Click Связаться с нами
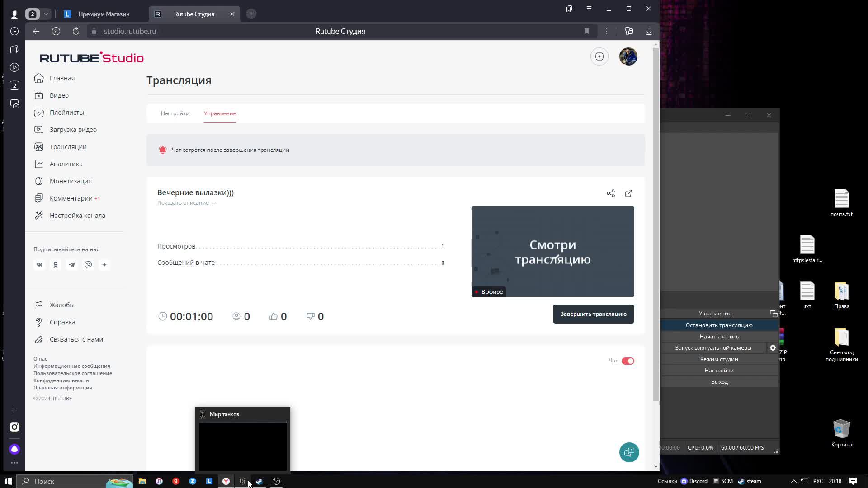The width and height of the screenshot is (868, 488). tap(68, 339)
